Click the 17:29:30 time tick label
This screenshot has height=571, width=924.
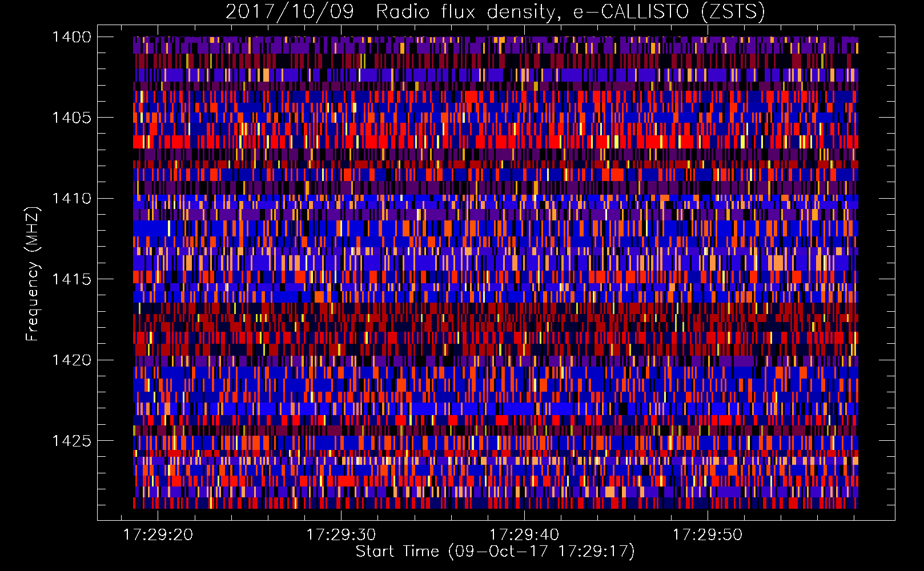[341, 534]
